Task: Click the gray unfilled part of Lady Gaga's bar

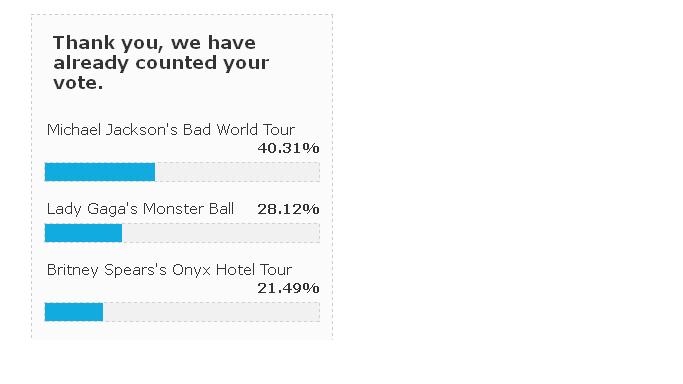Action: (x=221, y=233)
